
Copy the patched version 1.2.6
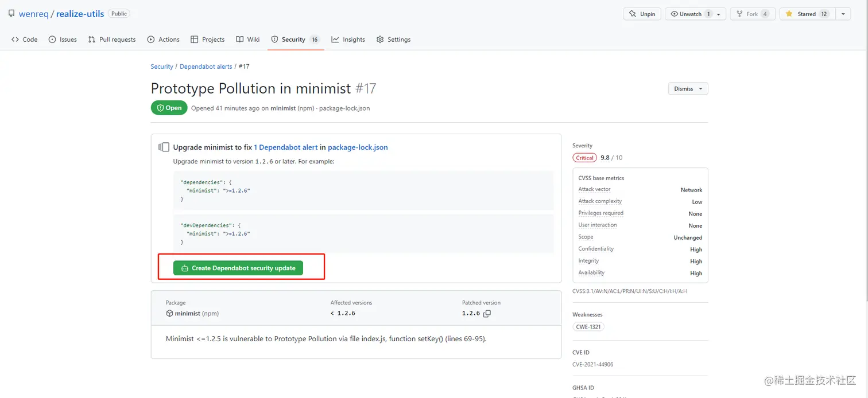tap(487, 314)
